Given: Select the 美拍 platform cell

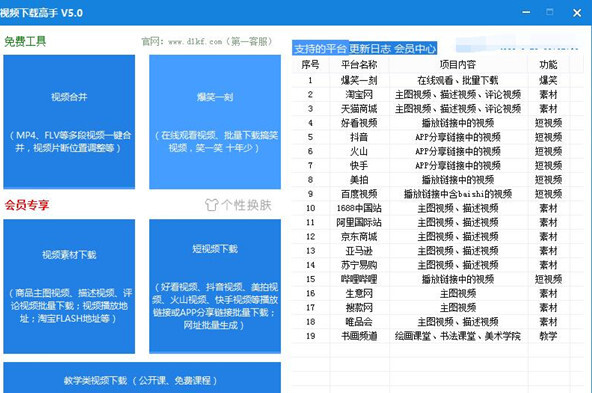Looking at the screenshot, I should click(x=359, y=180).
